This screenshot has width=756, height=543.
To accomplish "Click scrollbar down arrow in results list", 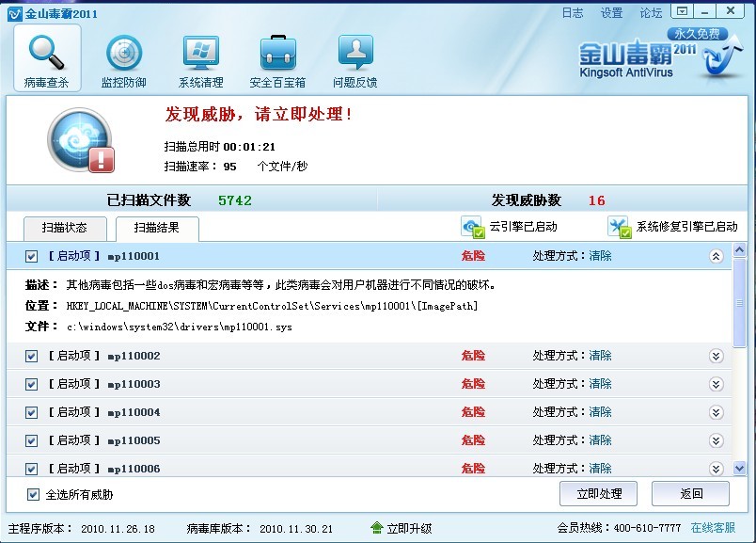I will click(739, 468).
